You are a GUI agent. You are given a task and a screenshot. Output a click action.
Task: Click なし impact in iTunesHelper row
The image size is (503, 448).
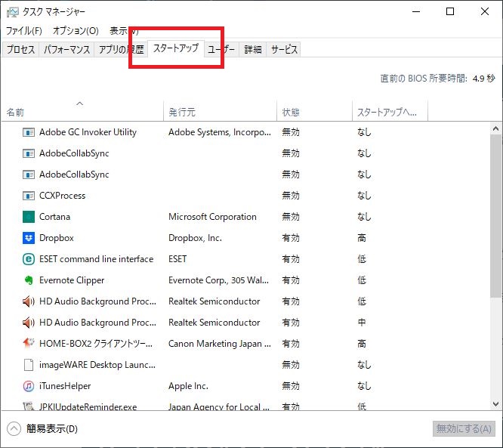point(364,386)
